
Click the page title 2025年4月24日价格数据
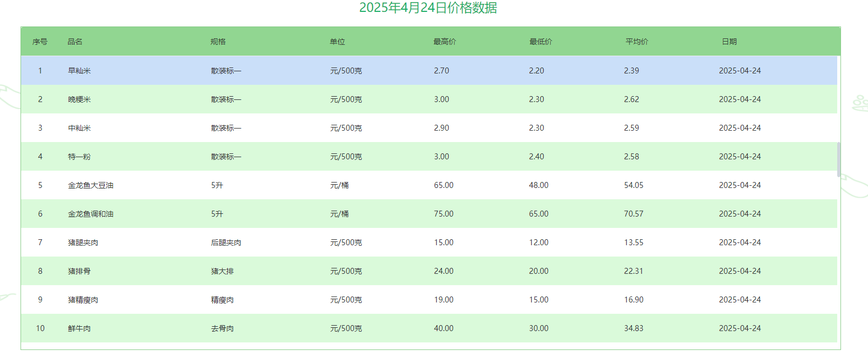point(428,8)
